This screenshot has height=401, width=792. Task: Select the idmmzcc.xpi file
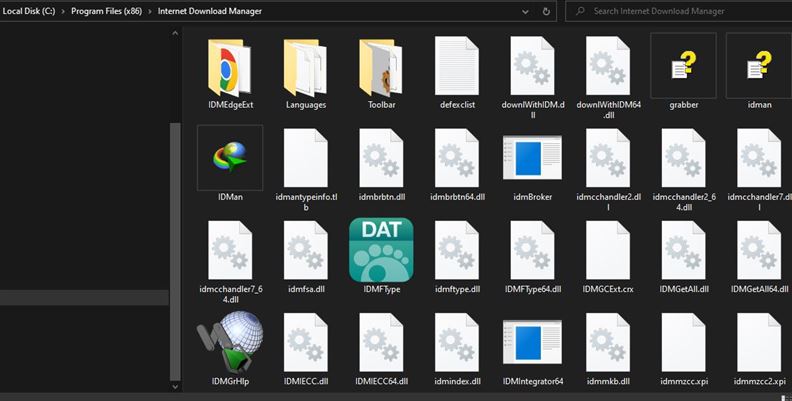pos(683,342)
